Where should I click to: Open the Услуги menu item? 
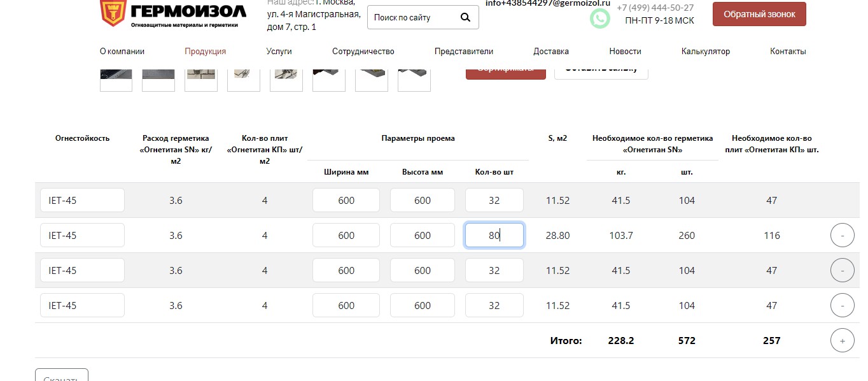point(279,51)
